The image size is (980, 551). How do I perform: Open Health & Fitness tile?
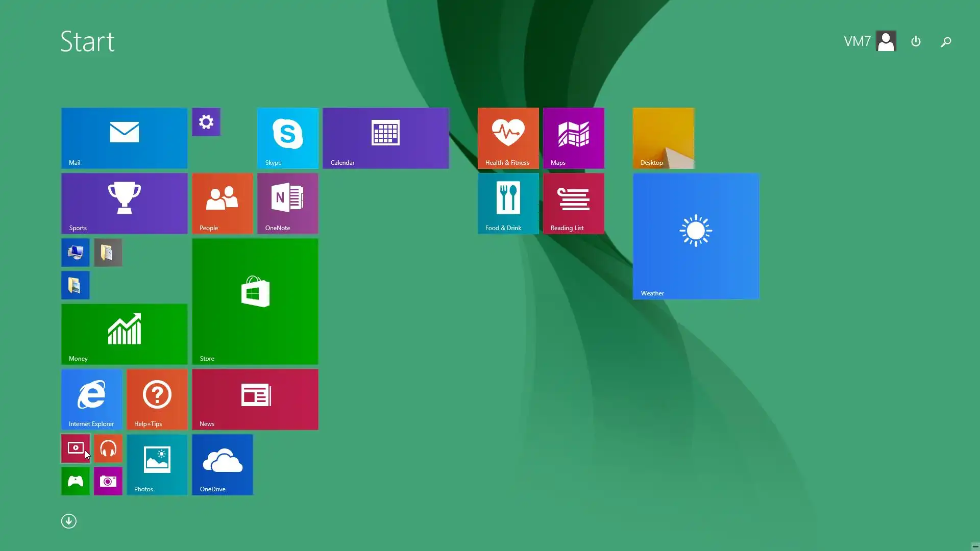(508, 138)
